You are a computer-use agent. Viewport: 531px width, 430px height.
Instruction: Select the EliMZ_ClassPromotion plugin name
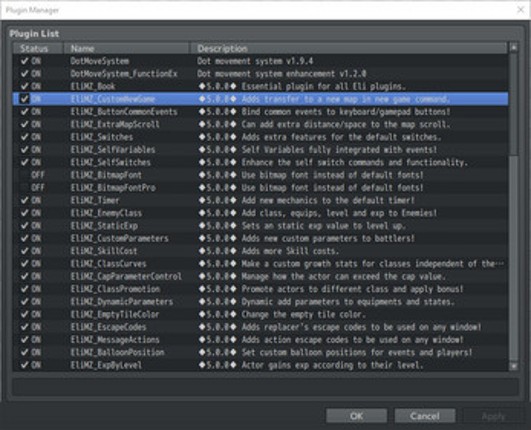click(115, 289)
